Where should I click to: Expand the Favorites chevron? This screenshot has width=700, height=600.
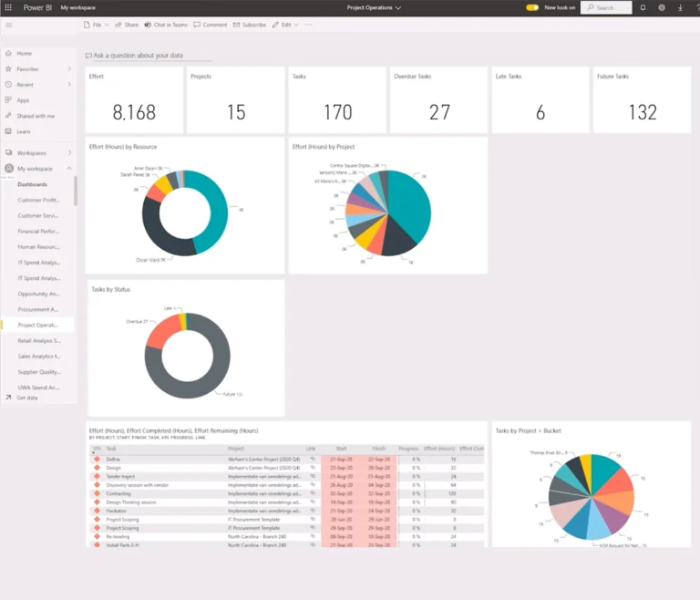click(x=69, y=68)
